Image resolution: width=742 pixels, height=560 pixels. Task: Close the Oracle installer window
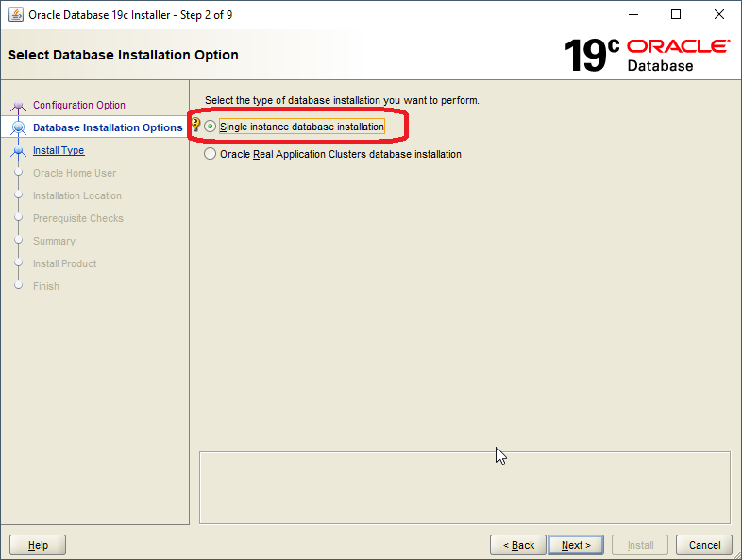[x=718, y=15]
